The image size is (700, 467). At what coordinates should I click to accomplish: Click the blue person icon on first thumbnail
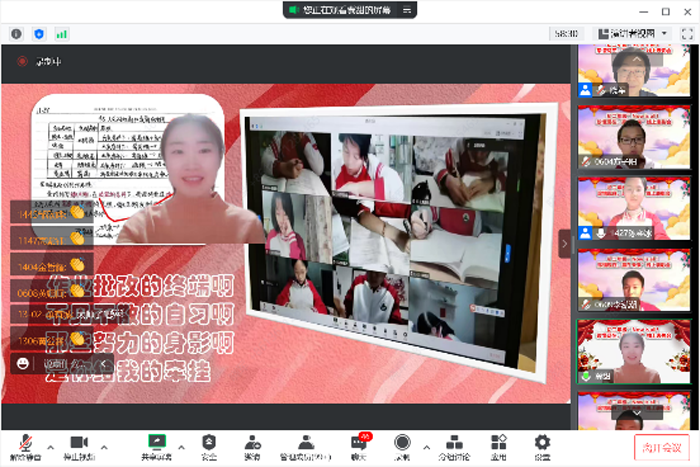(585, 90)
